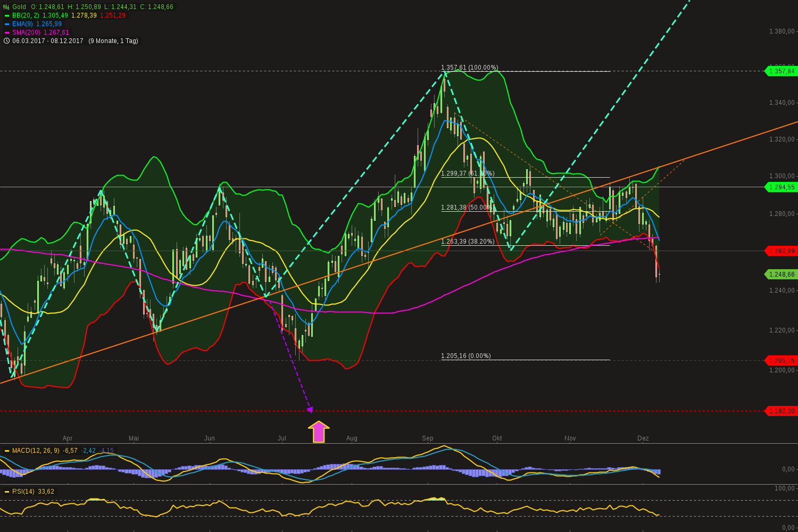Click the close price 'C: 1.248,66' in the legend
Image resolution: width=798 pixels, height=532 pixels.
(156, 7)
